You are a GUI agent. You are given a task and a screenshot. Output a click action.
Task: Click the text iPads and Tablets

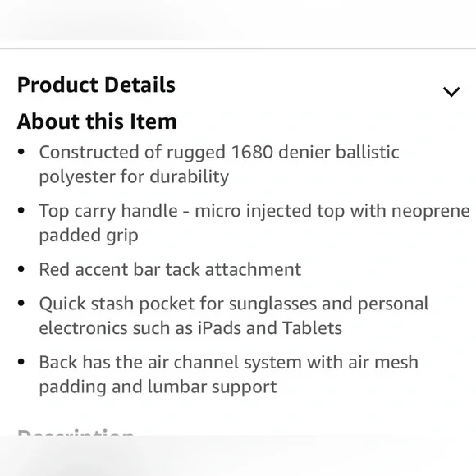[270, 328]
